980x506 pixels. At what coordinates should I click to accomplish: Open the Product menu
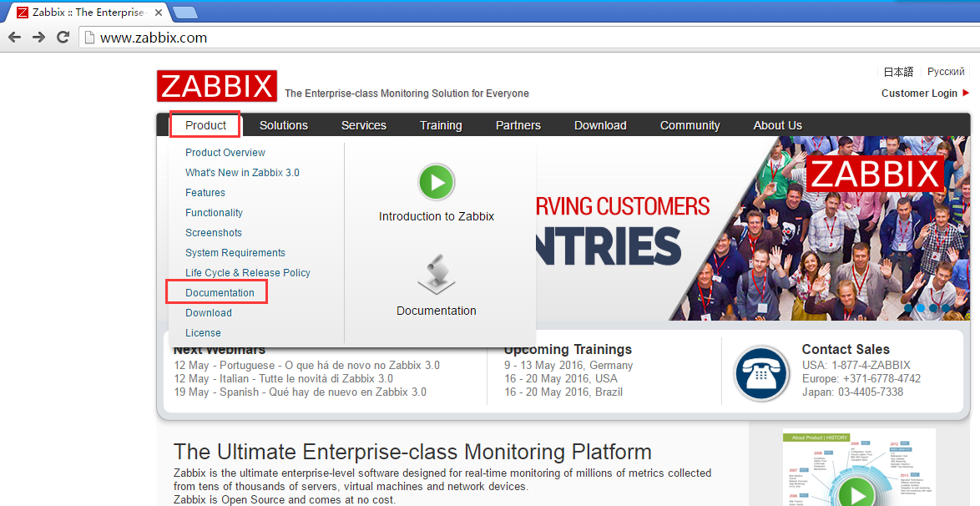(x=205, y=125)
